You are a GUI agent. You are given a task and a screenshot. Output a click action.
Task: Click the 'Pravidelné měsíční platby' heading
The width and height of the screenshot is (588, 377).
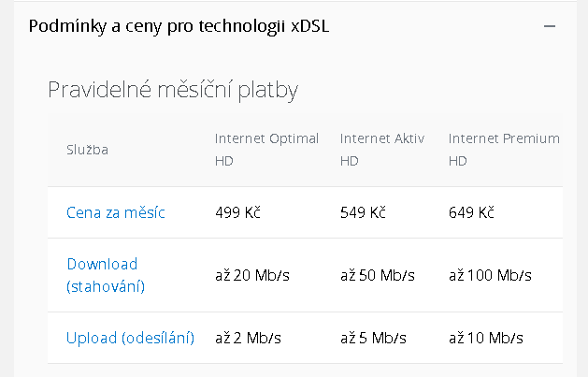point(173,90)
